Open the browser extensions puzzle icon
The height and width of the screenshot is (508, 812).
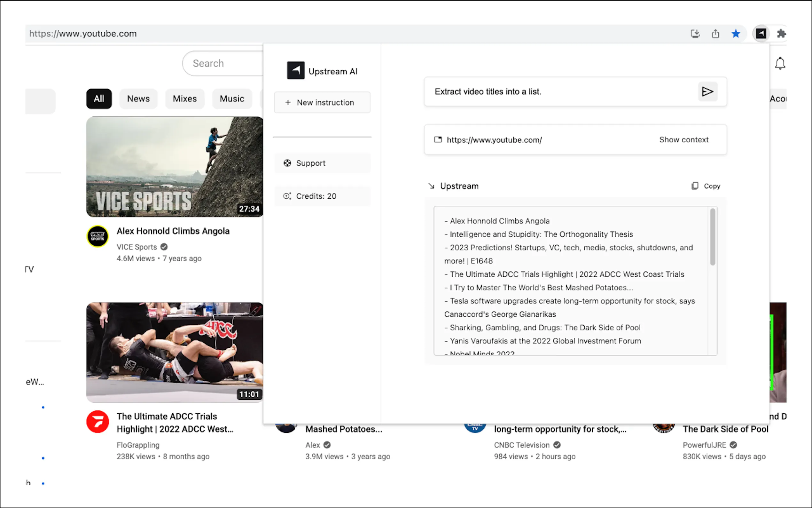tap(781, 34)
